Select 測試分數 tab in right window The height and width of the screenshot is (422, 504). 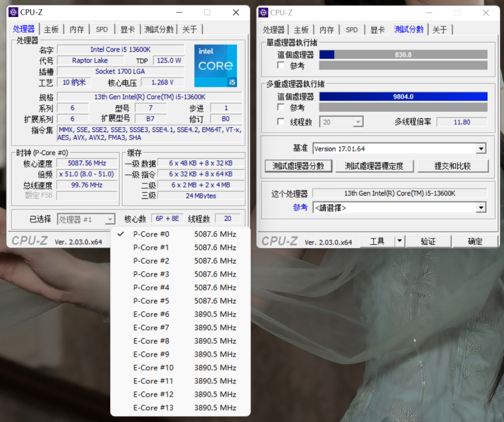point(409,29)
